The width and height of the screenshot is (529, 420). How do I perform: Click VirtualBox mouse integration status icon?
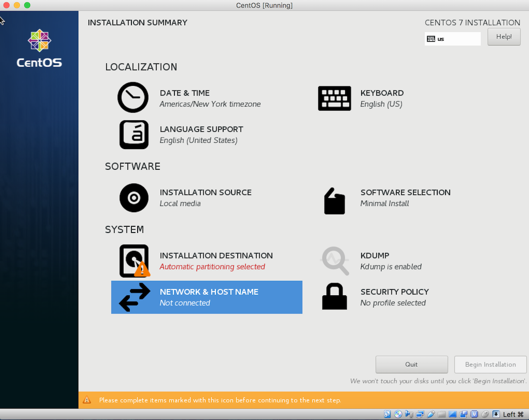(x=485, y=414)
